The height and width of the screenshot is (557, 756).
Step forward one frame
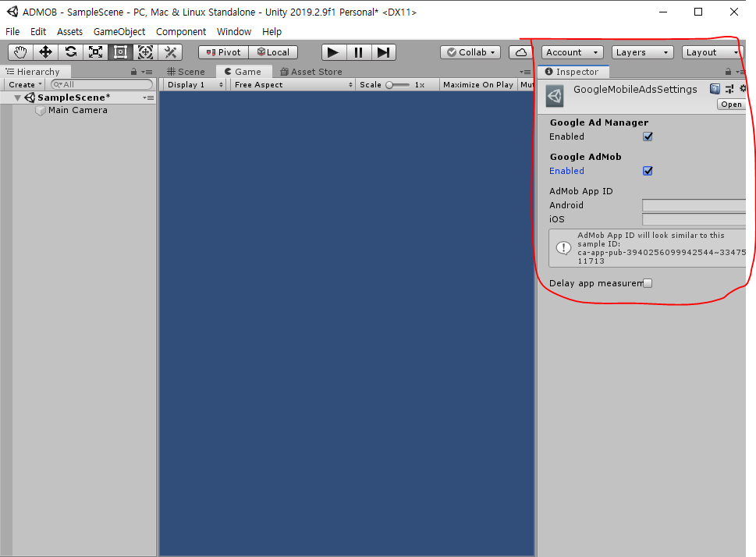point(383,52)
